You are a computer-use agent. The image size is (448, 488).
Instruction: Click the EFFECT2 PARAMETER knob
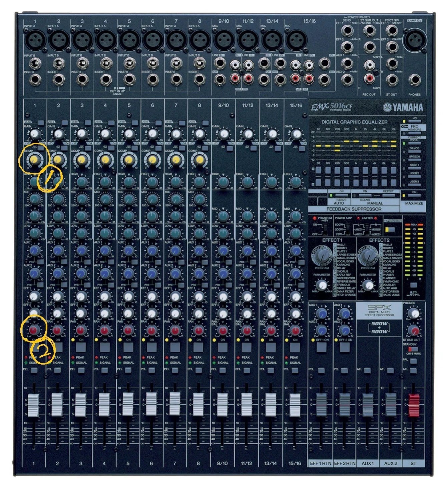[x=368, y=286]
